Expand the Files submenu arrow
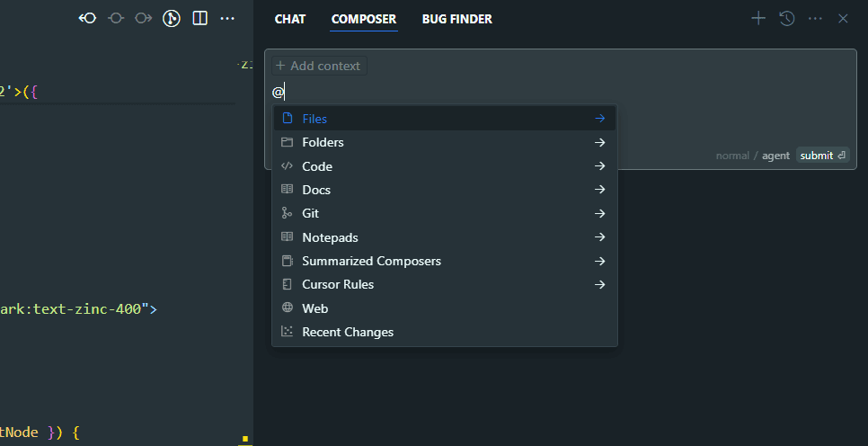Screen dimensions: 868x446 click(599, 119)
